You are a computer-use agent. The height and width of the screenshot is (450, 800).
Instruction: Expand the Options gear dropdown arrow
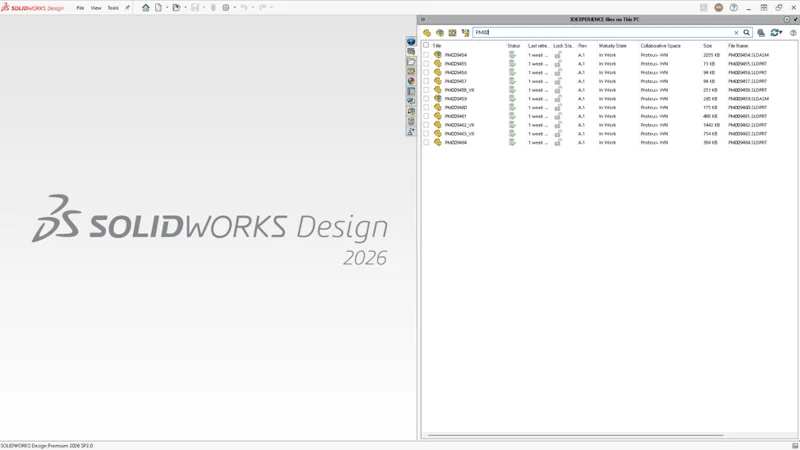pos(234,8)
